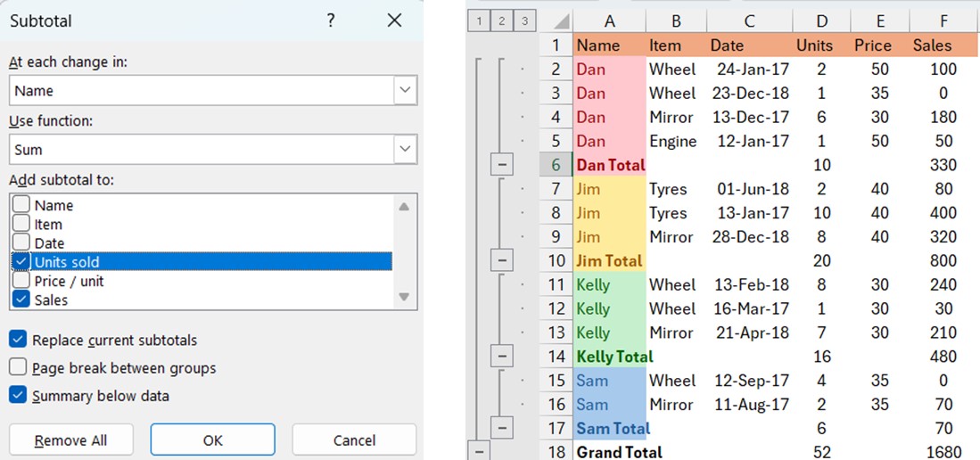Click the Help question mark in Subtotal dialog
Viewport: 980px width, 460px height.
pos(331,21)
